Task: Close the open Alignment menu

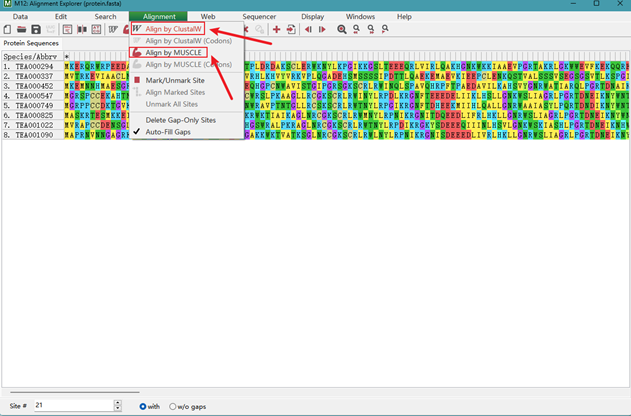Action: coord(159,16)
